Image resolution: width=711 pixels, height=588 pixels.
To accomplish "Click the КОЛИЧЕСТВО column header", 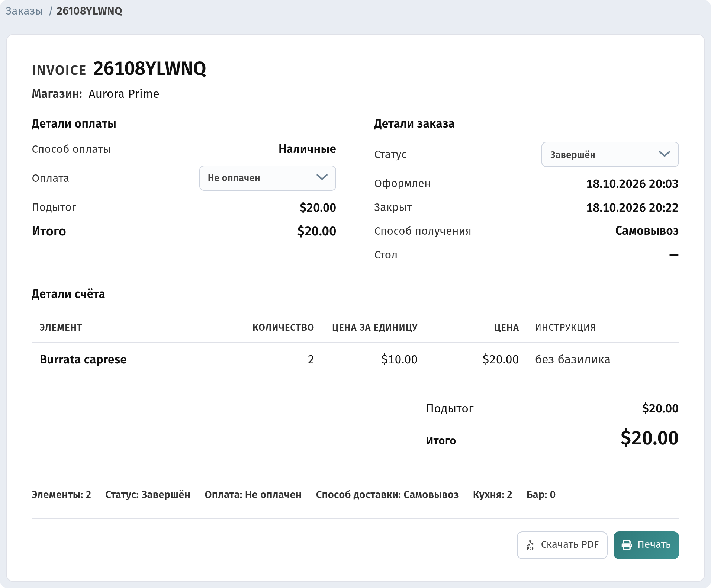I will pos(283,328).
